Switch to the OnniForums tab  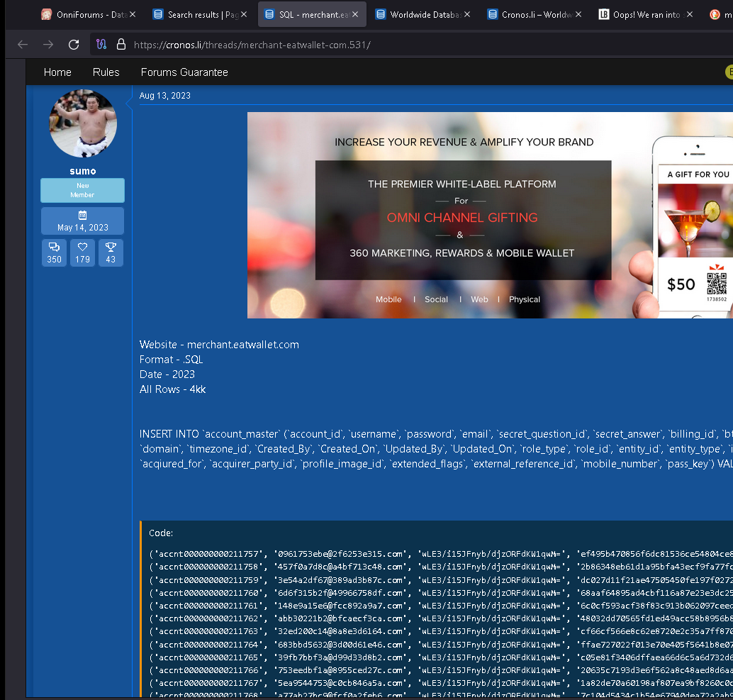coord(89,14)
